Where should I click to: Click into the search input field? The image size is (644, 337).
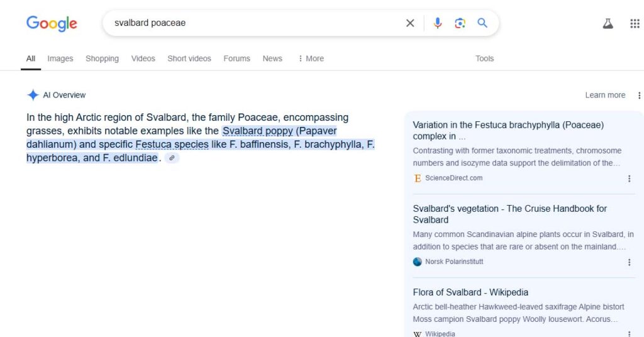click(252, 23)
